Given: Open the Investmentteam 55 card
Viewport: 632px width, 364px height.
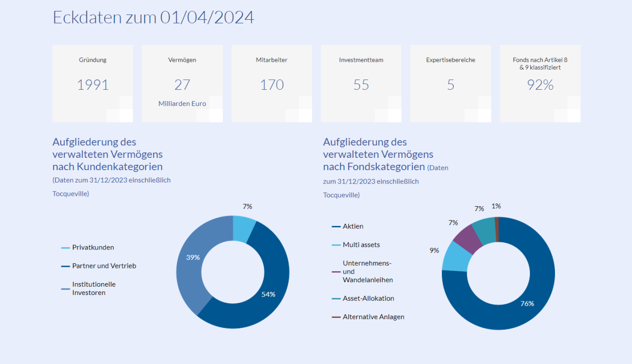Looking at the screenshot, I should 361,83.
